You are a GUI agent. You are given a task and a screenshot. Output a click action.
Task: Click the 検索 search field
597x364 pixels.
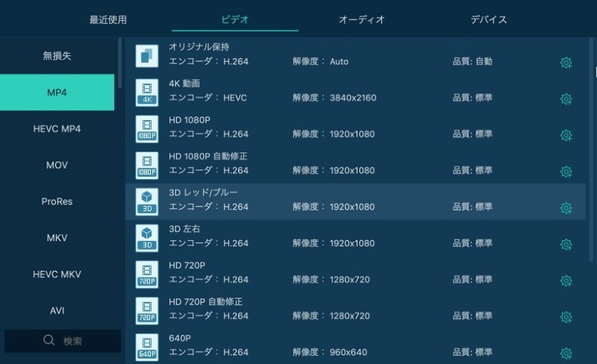tap(63, 341)
